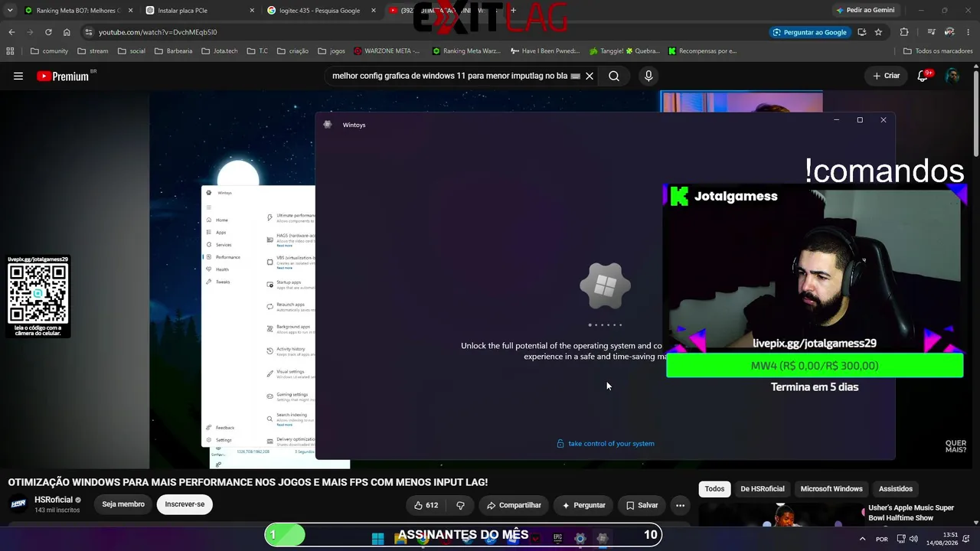Click the Background apps row icon
The image size is (980, 551).
269,328
